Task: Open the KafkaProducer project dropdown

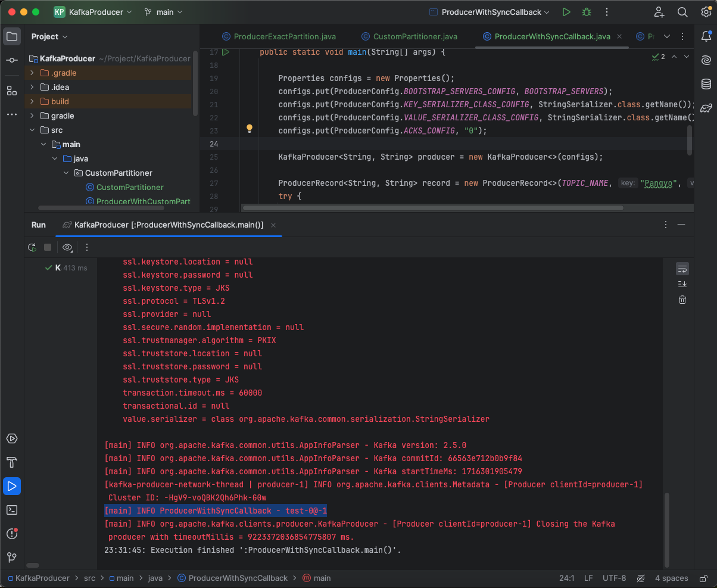Action: (93, 12)
